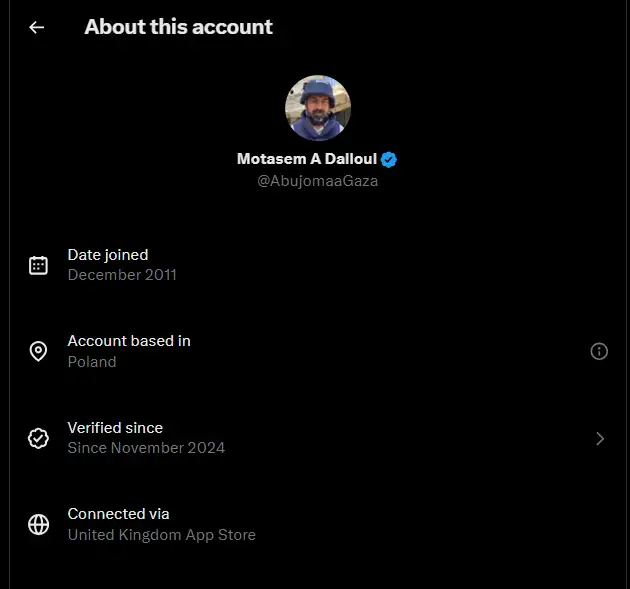Screen dimensions: 630x589
Task: Click the blue verified badge icon
Action: click(x=389, y=159)
